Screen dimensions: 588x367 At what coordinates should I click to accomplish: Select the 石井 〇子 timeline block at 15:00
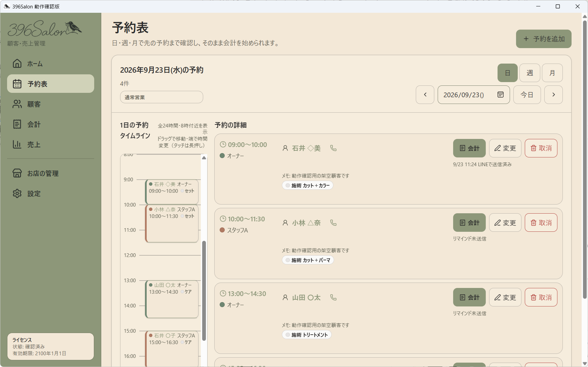coord(172,349)
